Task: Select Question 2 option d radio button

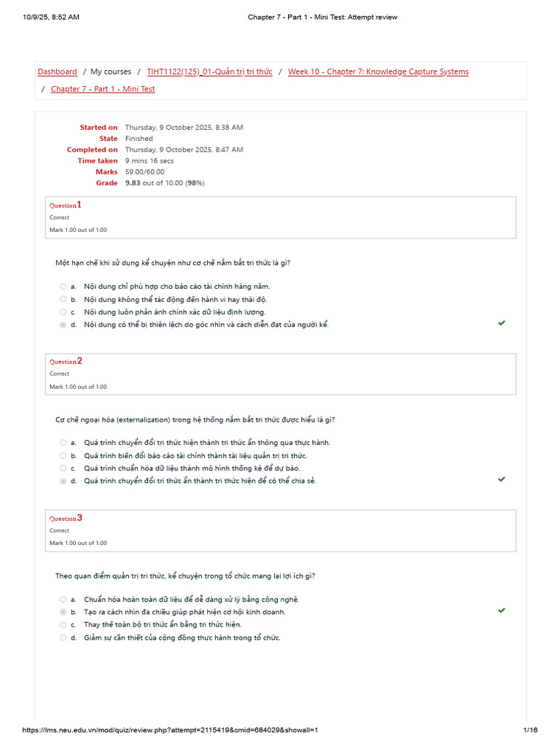Action: pos(63,481)
